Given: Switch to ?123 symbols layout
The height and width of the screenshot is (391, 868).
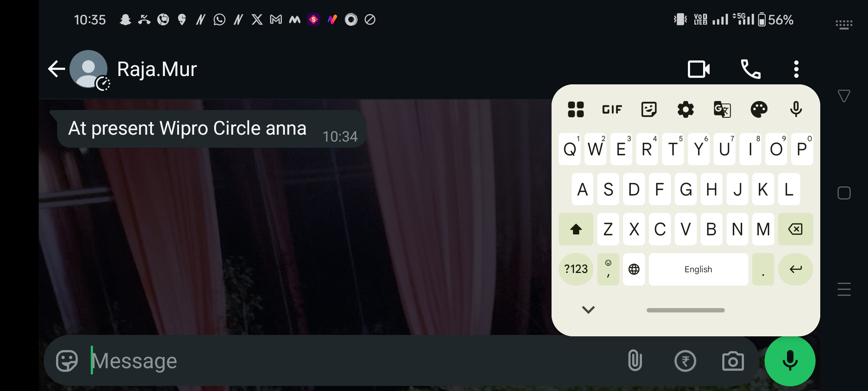Looking at the screenshot, I should [x=576, y=269].
